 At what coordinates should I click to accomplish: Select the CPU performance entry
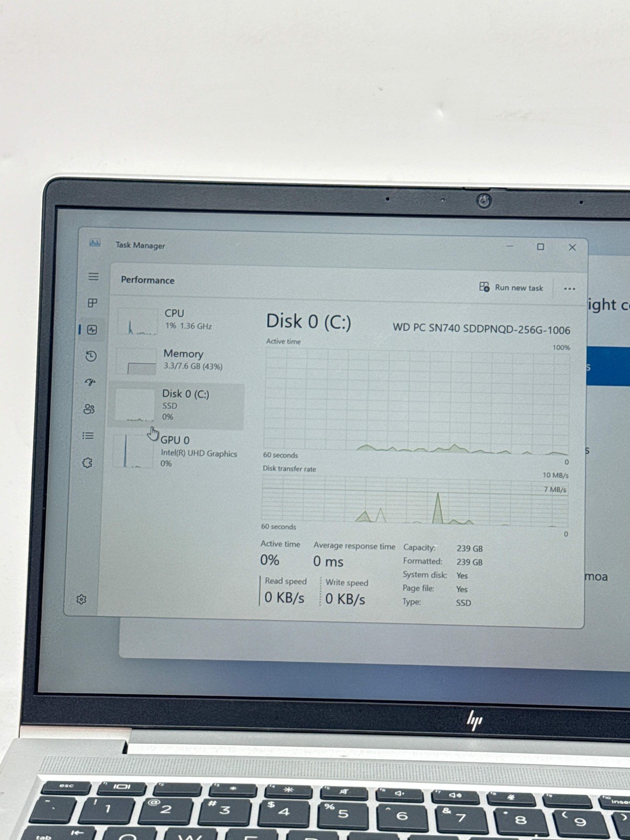178,320
